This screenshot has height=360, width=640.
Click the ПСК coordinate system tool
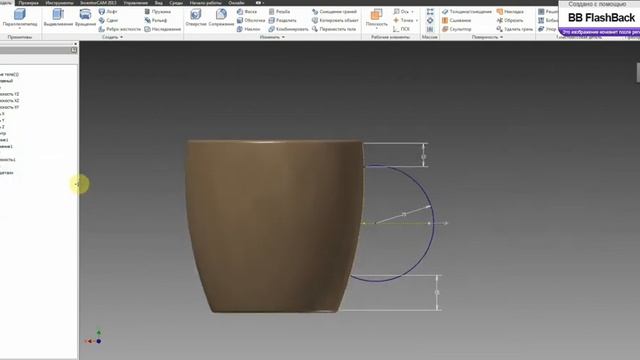coord(401,29)
